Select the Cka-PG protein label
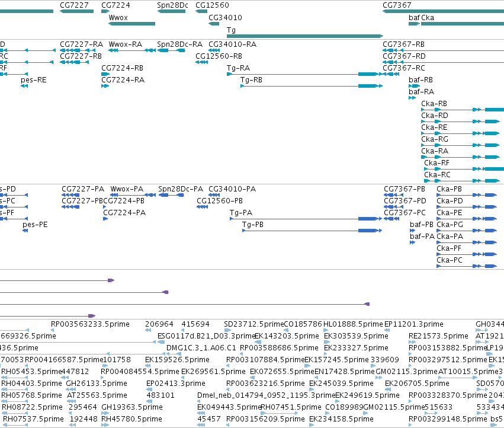 click(450, 225)
